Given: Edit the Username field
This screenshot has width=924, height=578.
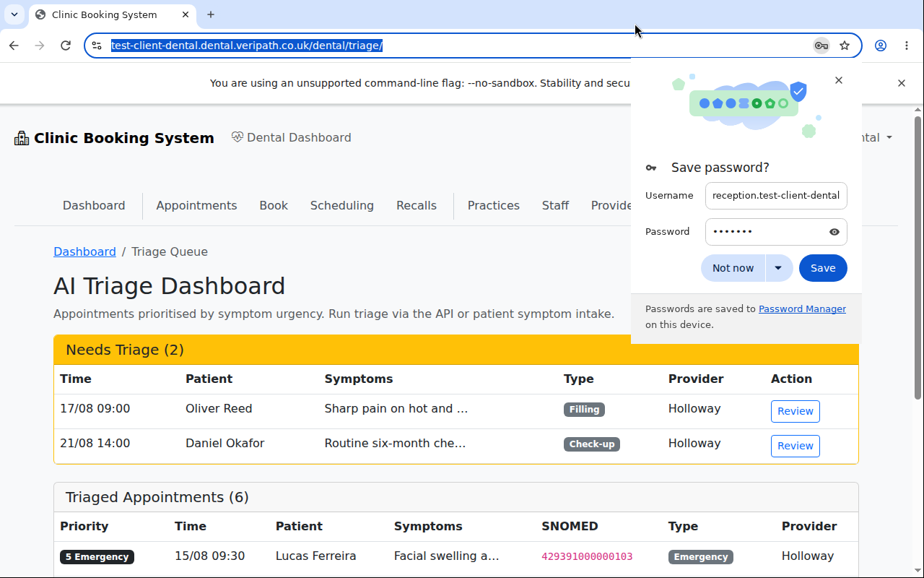Looking at the screenshot, I should (776, 196).
